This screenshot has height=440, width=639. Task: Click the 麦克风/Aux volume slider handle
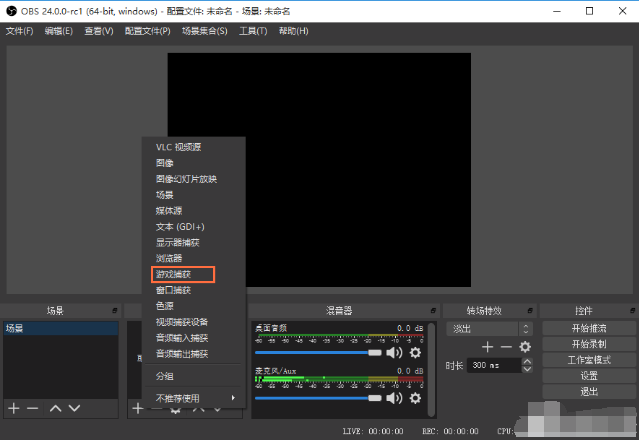tap(375, 398)
